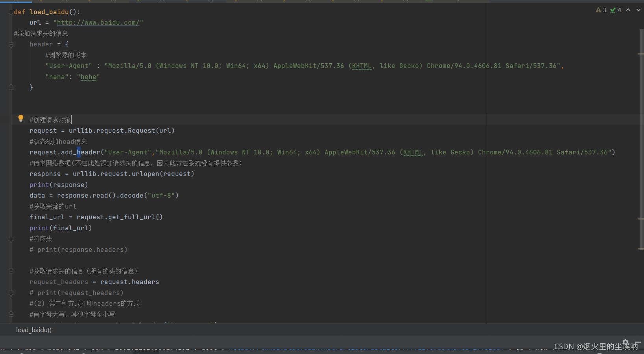This screenshot has width=644, height=354.
Task: Click the load_baidu() breadcrumb
Action: coord(34,330)
